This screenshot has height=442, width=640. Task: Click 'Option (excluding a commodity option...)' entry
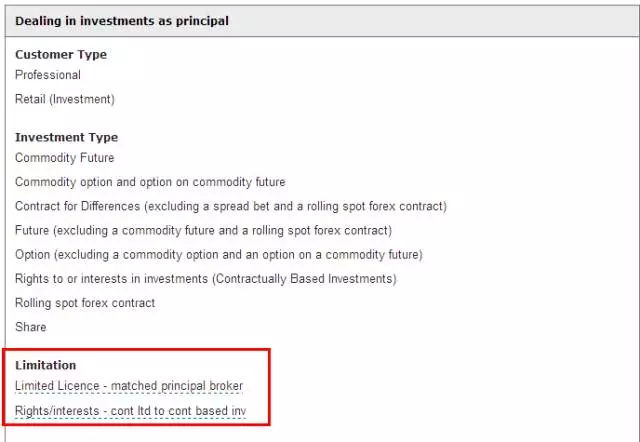pos(219,255)
